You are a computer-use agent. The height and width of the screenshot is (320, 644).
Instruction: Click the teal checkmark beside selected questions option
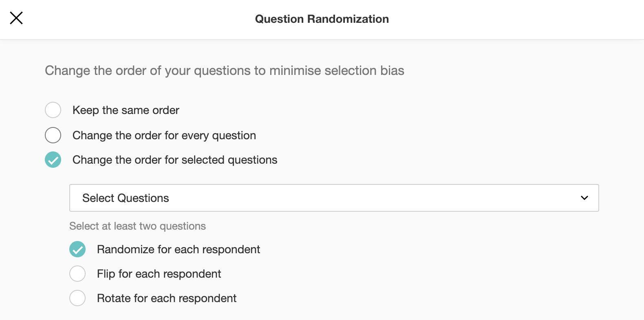pyautogui.click(x=53, y=160)
